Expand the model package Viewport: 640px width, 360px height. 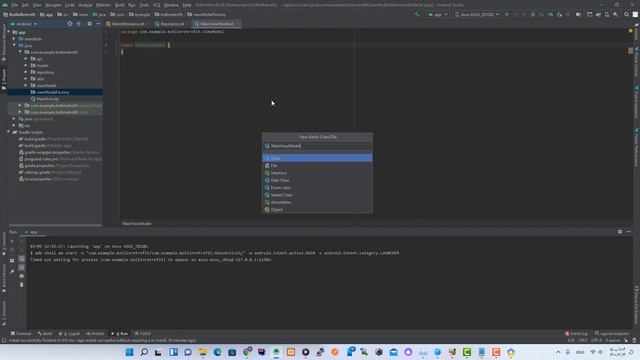(x=26, y=65)
